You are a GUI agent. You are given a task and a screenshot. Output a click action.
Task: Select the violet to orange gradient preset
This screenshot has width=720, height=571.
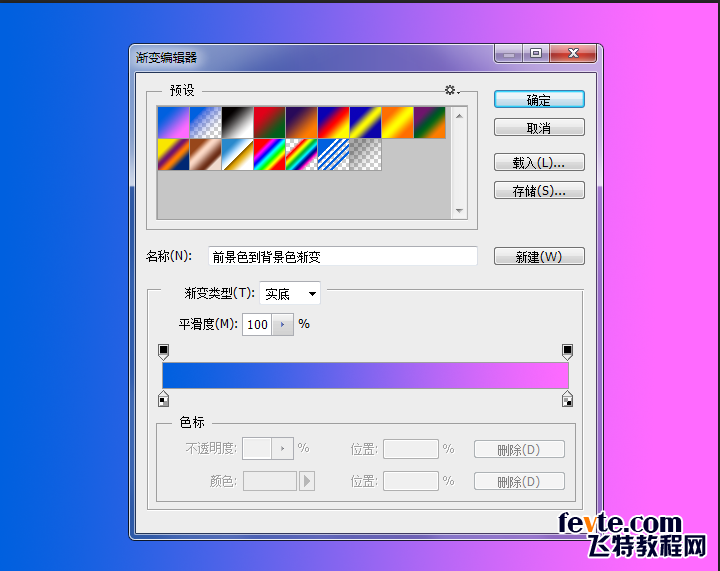(302, 123)
